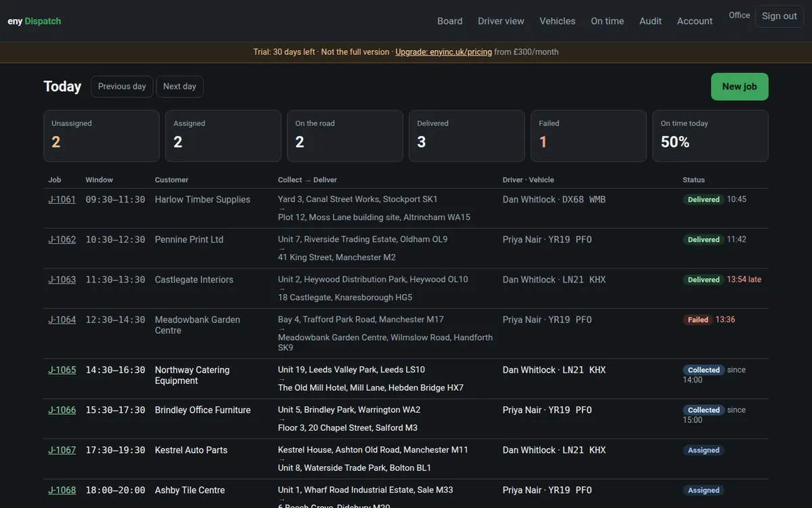Open the Audit page

[x=650, y=21]
